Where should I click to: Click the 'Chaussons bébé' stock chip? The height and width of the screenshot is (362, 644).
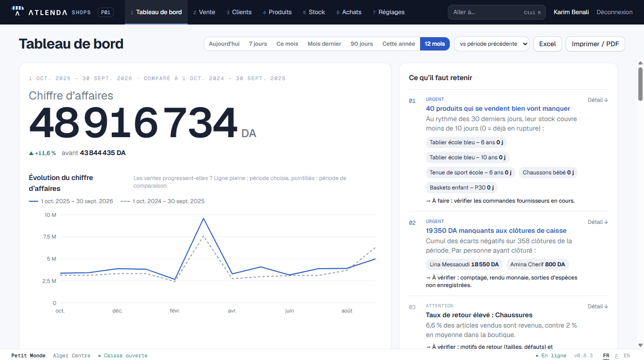pyautogui.click(x=548, y=173)
